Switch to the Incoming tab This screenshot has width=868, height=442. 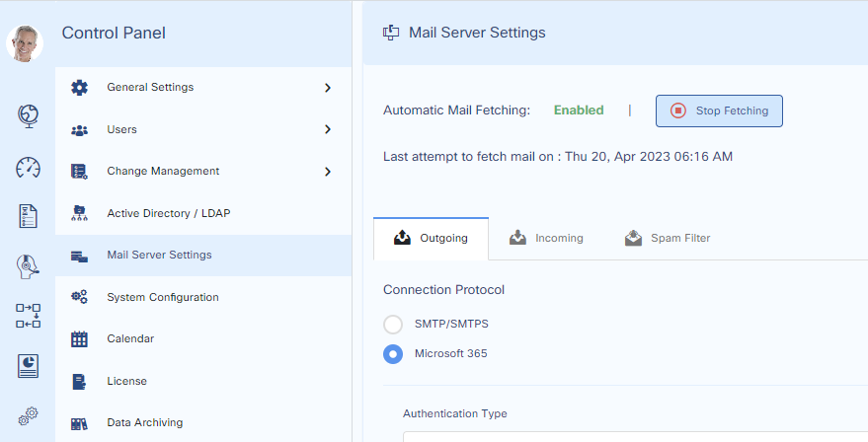[x=545, y=238]
